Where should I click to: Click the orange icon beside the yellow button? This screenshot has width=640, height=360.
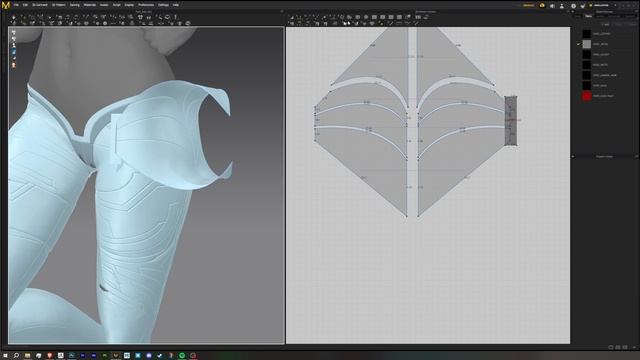click(542, 5)
